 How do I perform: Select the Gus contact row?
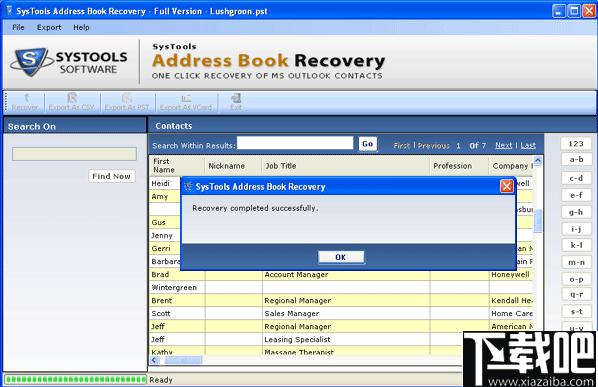(x=165, y=222)
